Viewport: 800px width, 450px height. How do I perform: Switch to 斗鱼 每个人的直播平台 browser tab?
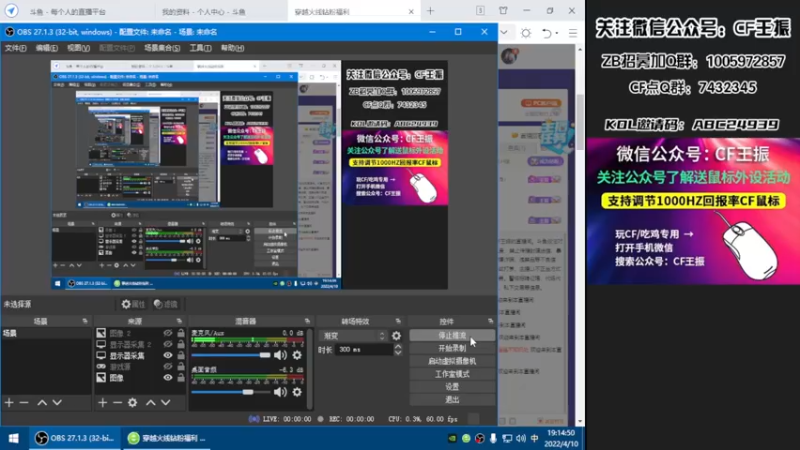tap(67, 11)
